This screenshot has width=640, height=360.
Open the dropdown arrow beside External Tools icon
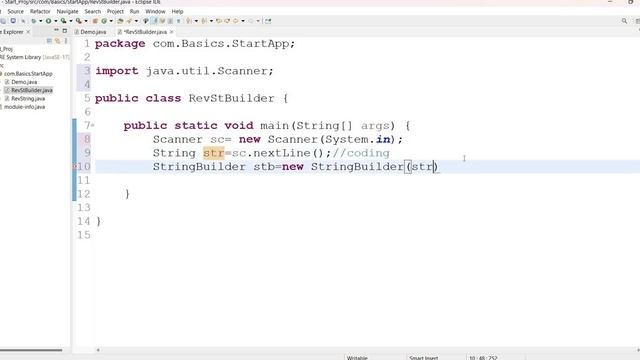pos(86,21)
